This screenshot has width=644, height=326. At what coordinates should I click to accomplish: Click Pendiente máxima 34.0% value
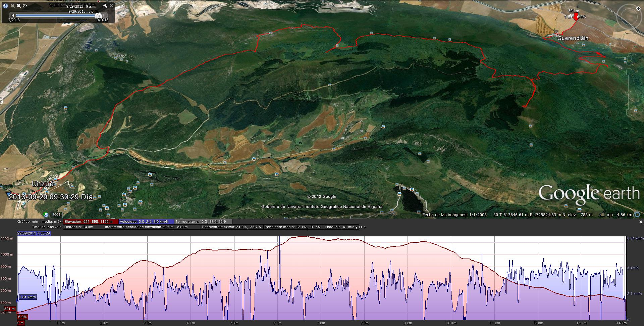point(231,227)
